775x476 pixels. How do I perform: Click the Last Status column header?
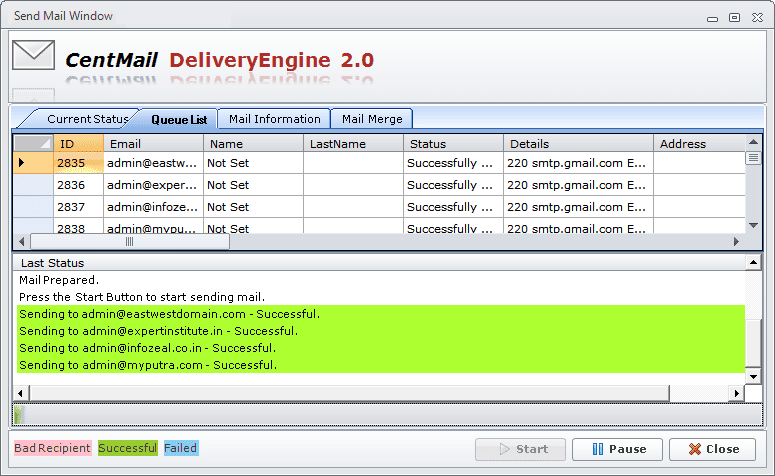pos(379,263)
